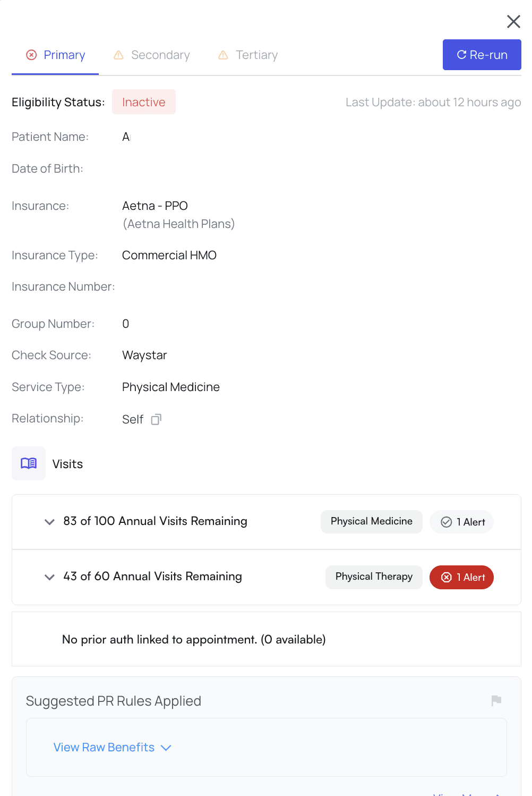
Task: Click the warning triangle beside Tertiary
Action: coord(224,55)
